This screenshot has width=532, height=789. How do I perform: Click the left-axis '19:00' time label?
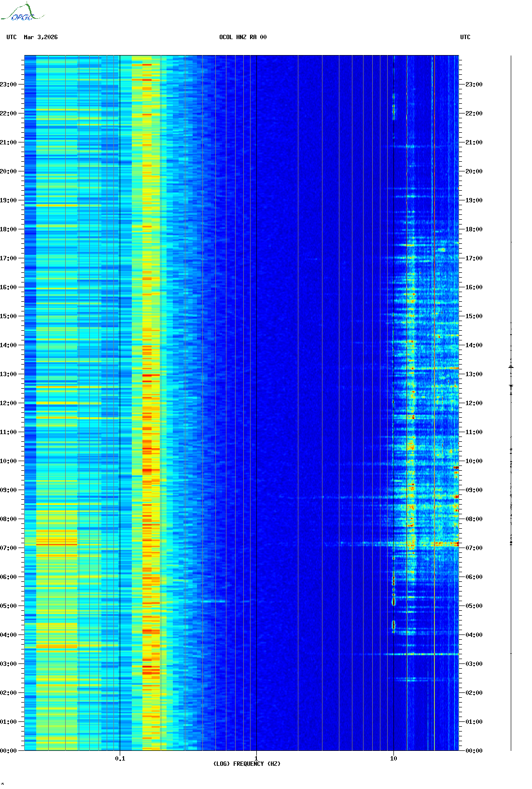(8, 200)
